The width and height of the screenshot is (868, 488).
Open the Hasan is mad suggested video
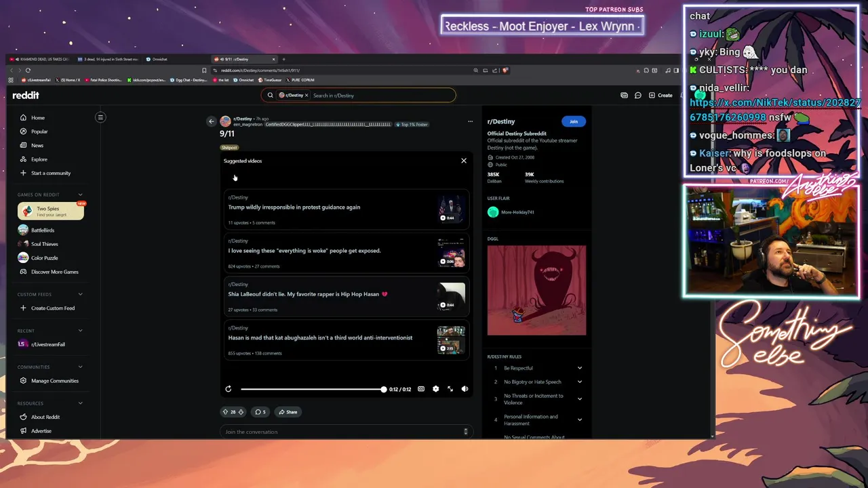347,340
